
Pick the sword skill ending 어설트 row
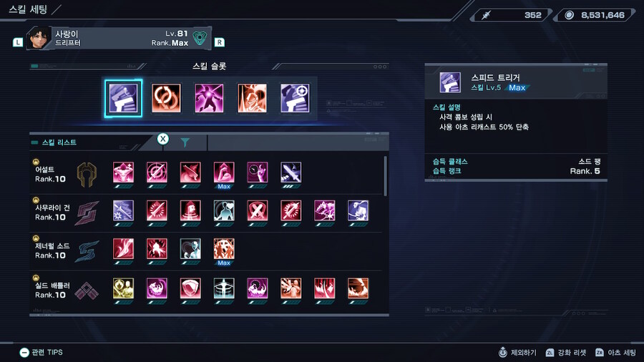(x=291, y=172)
